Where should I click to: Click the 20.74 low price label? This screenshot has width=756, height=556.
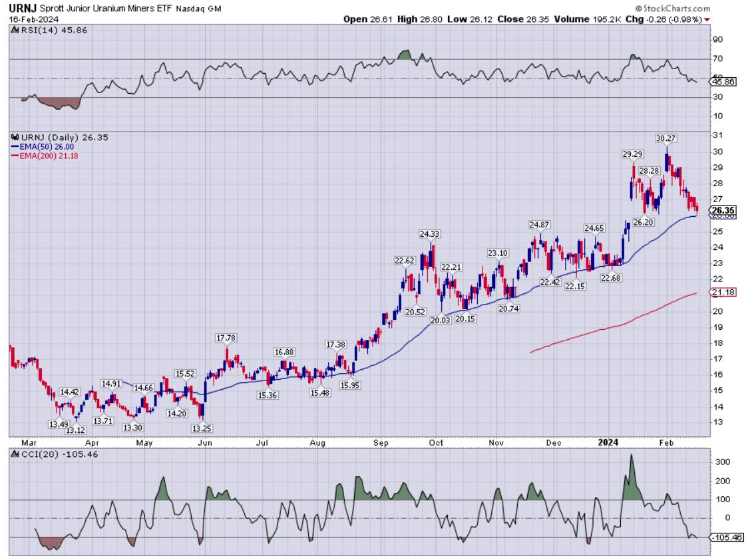click(508, 309)
